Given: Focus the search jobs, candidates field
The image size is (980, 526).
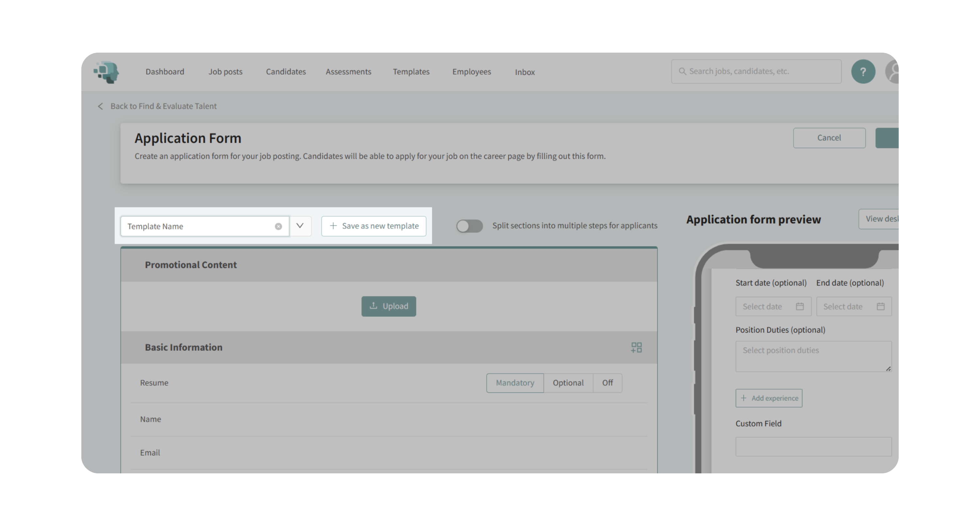Looking at the screenshot, I should (x=756, y=72).
